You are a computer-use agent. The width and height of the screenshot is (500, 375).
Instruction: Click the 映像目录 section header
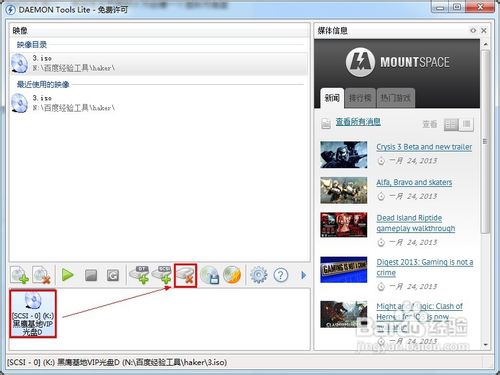(32, 45)
